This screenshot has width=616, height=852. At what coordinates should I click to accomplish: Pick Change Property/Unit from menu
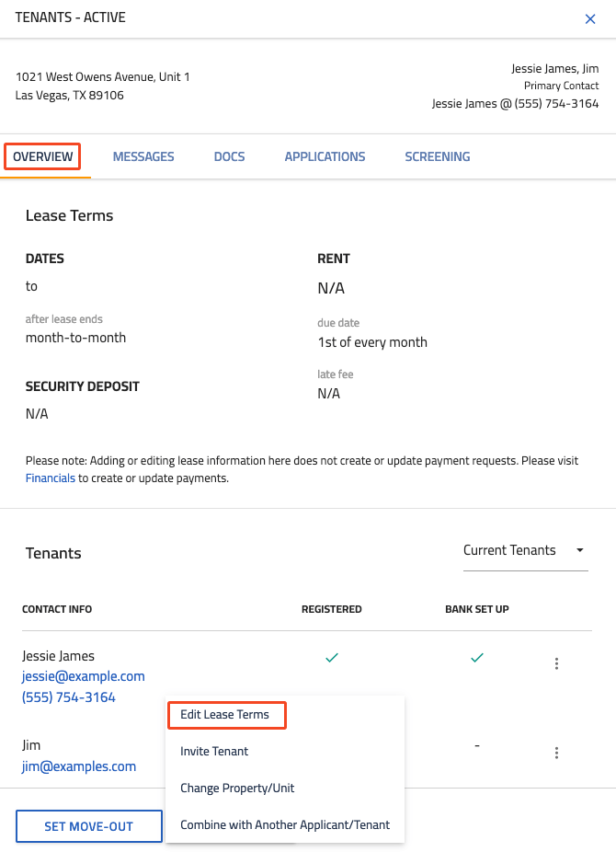tap(237, 789)
